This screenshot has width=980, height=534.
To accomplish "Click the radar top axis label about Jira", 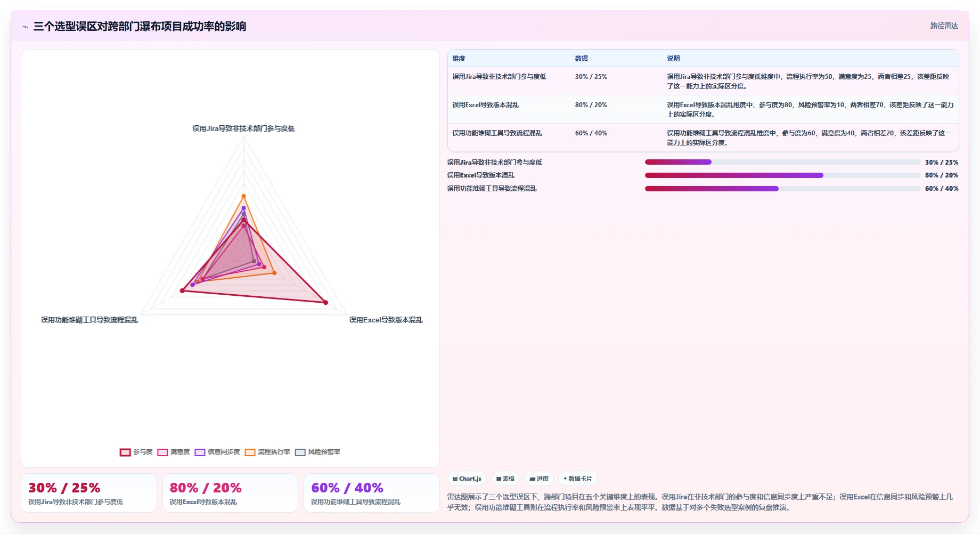I will (243, 128).
